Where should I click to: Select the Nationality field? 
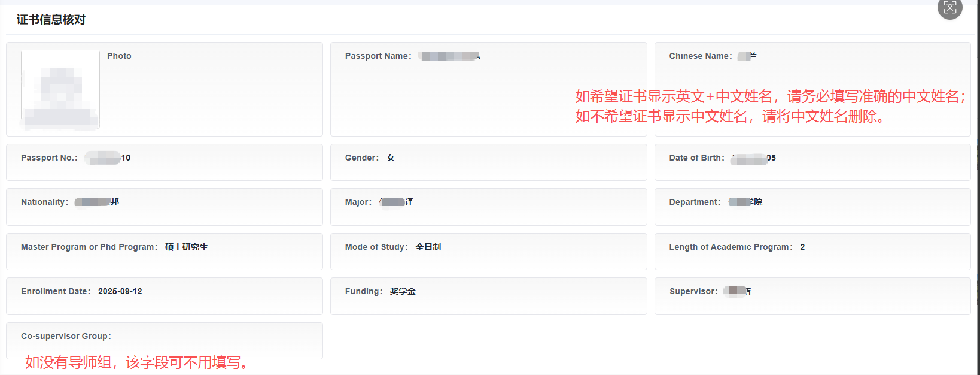165,207
